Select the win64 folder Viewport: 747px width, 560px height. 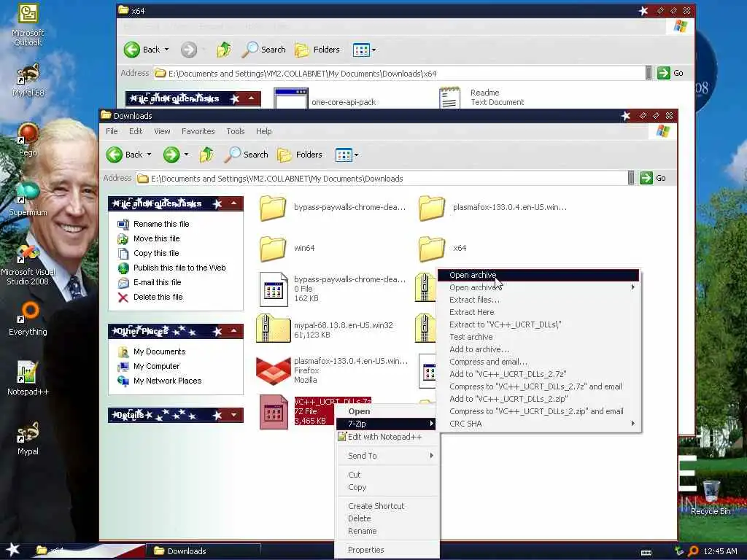(287, 248)
